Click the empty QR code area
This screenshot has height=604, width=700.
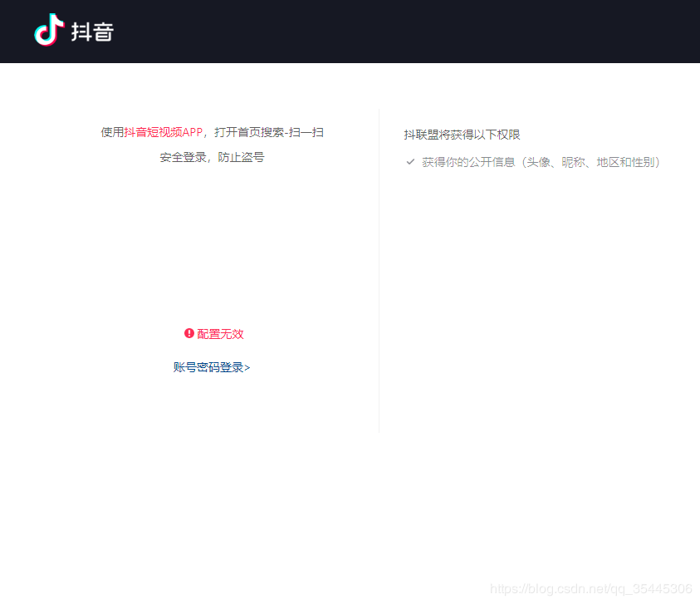coord(213,245)
